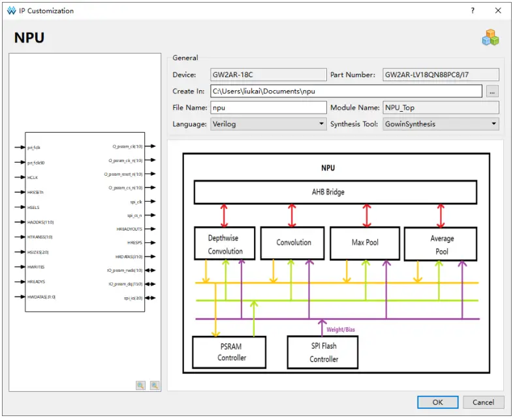Screen dimensions: 515x420
Task: Select the Module Name field
Action: 441,108
